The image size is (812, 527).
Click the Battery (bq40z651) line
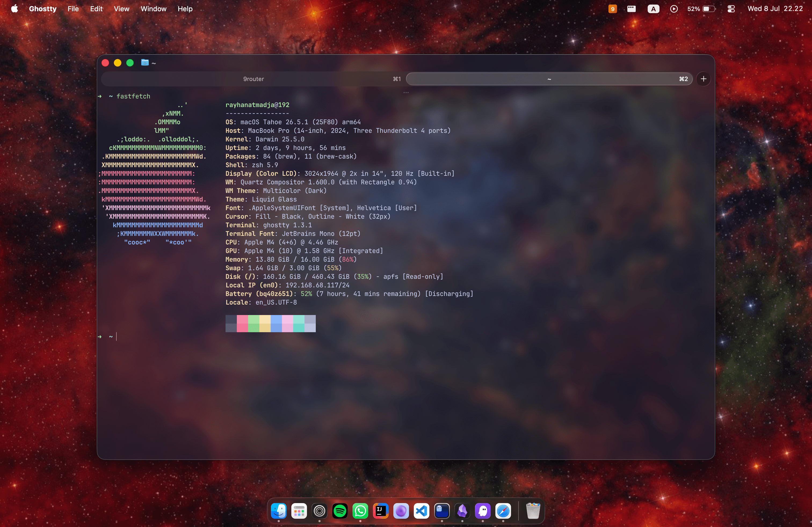tap(349, 294)
